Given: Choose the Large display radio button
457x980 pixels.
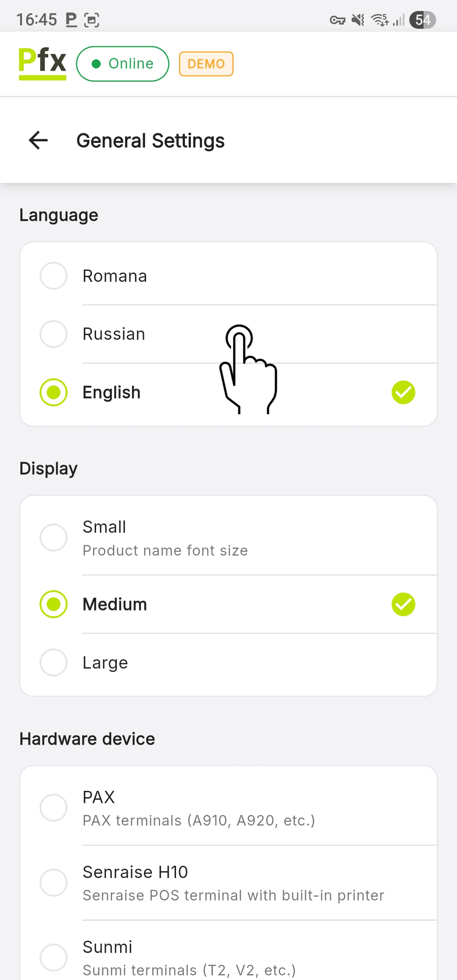Looking at the screenshot, I should point(54,663).
